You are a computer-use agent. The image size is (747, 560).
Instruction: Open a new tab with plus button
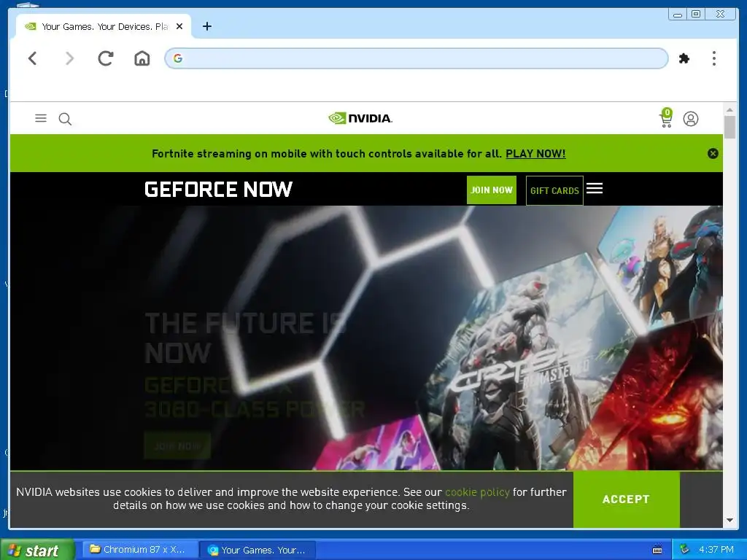[x=206, y=27]
